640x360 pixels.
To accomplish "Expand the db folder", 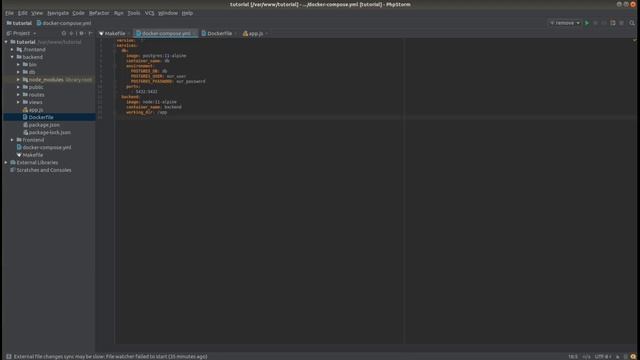I will tap(18, 72).
